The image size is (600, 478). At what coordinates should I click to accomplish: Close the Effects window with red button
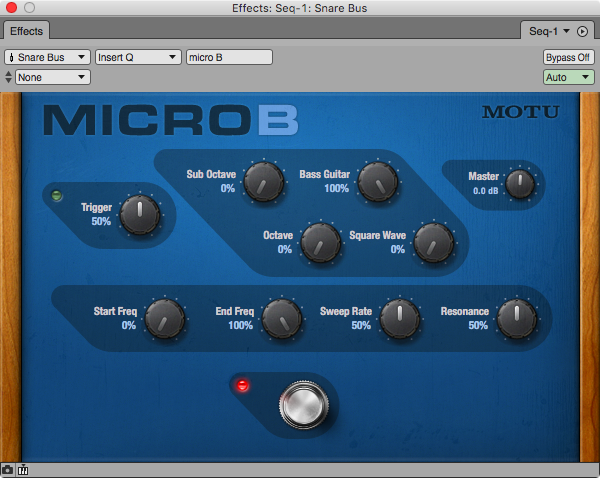coord(11,7)
